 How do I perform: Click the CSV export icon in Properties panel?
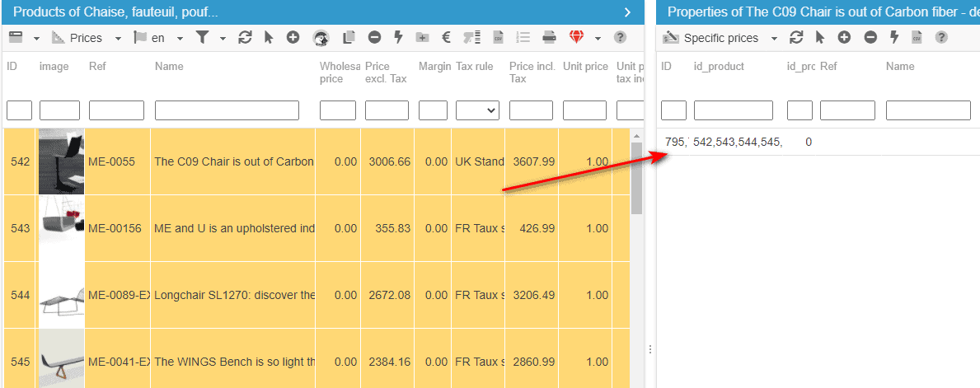[917, 38]
